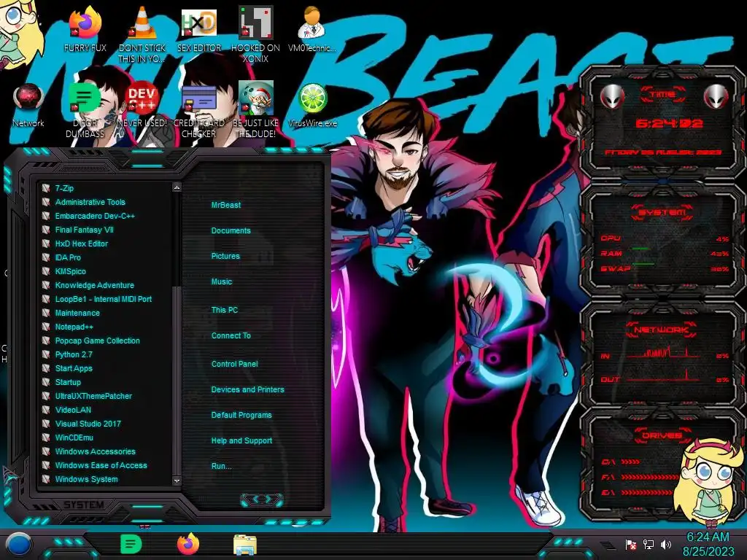Select Connect To in Start menu
The width and height of the screenshot is (747, 560).
pyautogui.click(x=231, y=335)
